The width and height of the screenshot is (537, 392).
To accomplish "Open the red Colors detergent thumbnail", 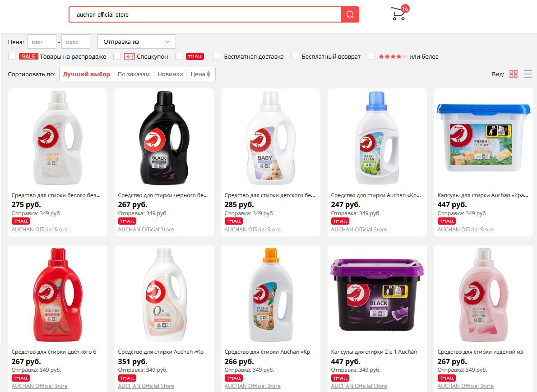I will pos(58,295).
